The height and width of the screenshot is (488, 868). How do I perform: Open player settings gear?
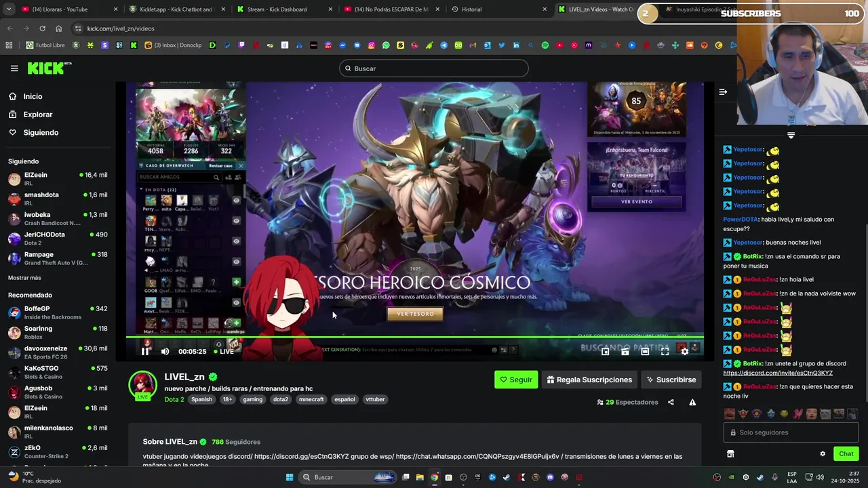[x=684, y=351]
